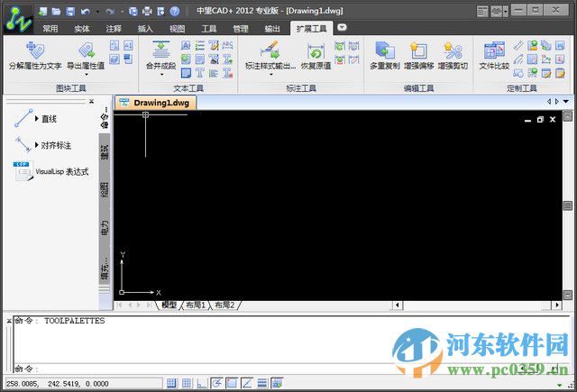
Task: Open the document tab list dropdown arrow
Action: pyautogui.click(x=566, y=102)
